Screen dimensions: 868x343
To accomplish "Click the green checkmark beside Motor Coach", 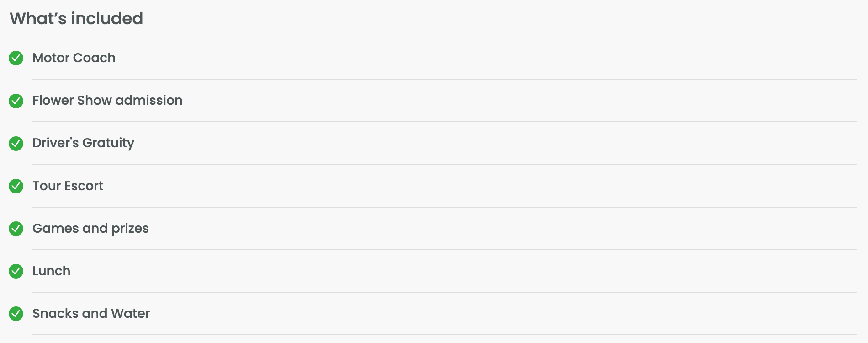I will click(x=16, y=58).
